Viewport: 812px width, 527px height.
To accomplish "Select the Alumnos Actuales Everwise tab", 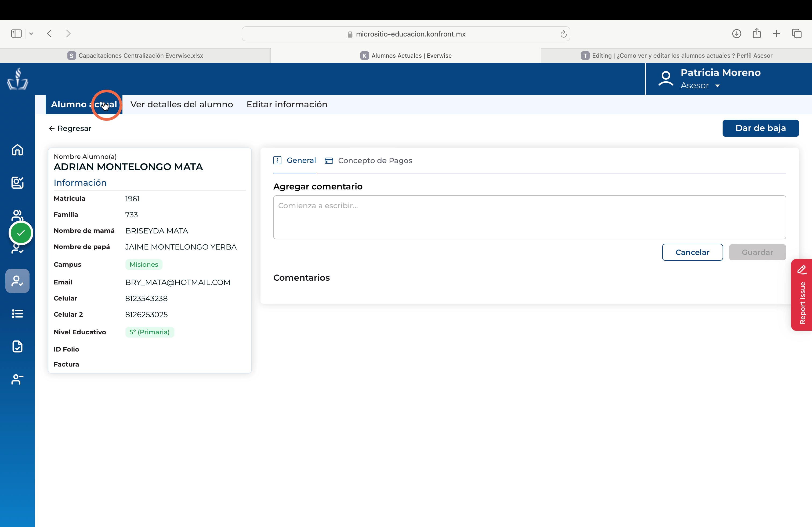I will coord(406,56).
